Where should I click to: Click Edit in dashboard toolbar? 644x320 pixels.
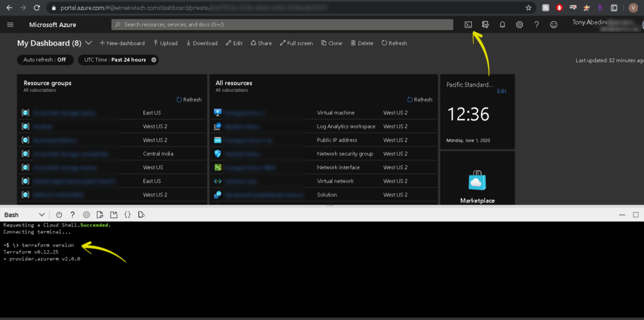(234, 43)
